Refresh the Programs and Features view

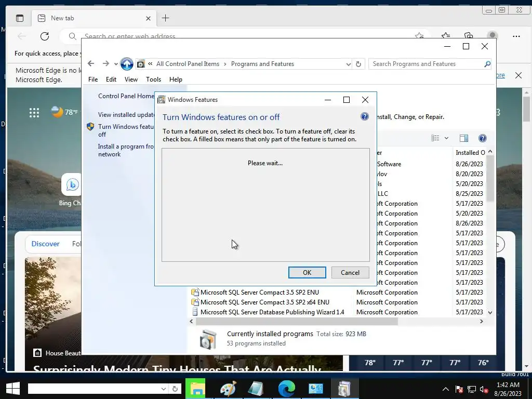pos(358,64)
